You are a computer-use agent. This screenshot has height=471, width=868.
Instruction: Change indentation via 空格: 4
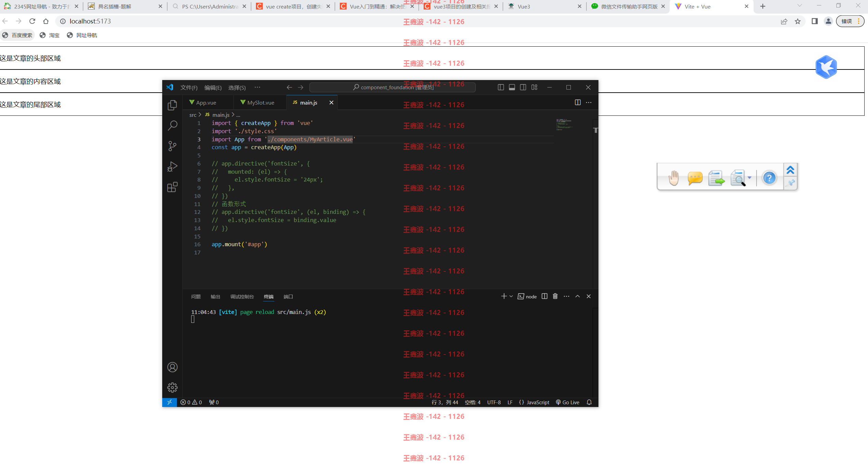click(473, 402)
